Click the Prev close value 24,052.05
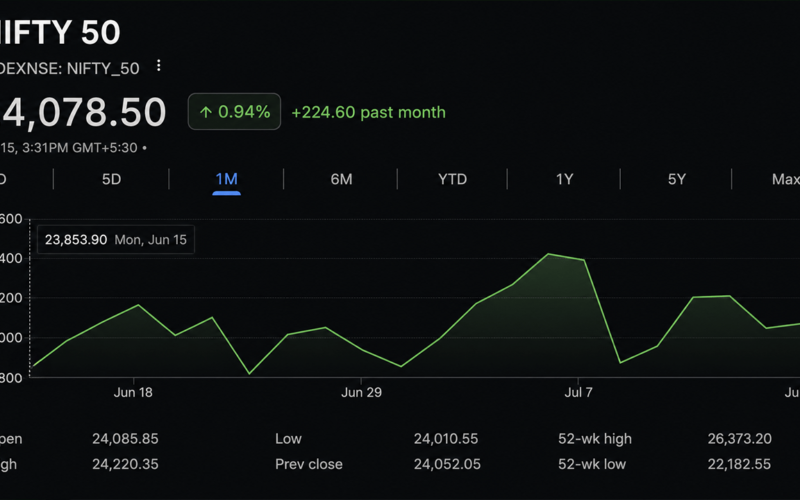The width and height of the screenshot is (800, 500). click(447, 464)
